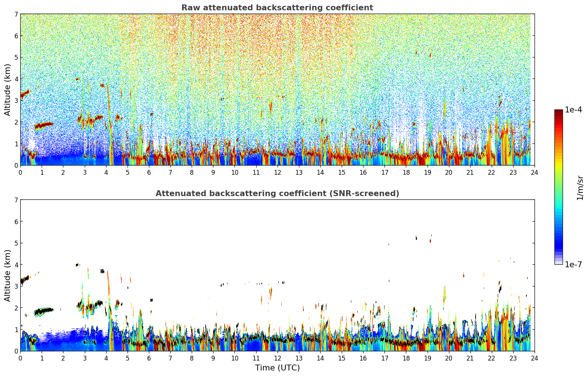Click the '7' altitude tick of bottom plot

pyautogui.click(x=16, y=200)
